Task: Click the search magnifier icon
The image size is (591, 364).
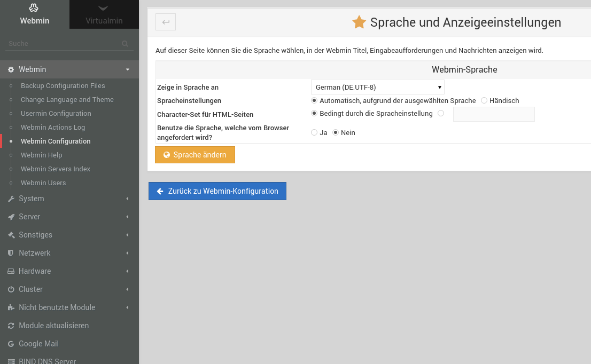Action: pos(124,44)
